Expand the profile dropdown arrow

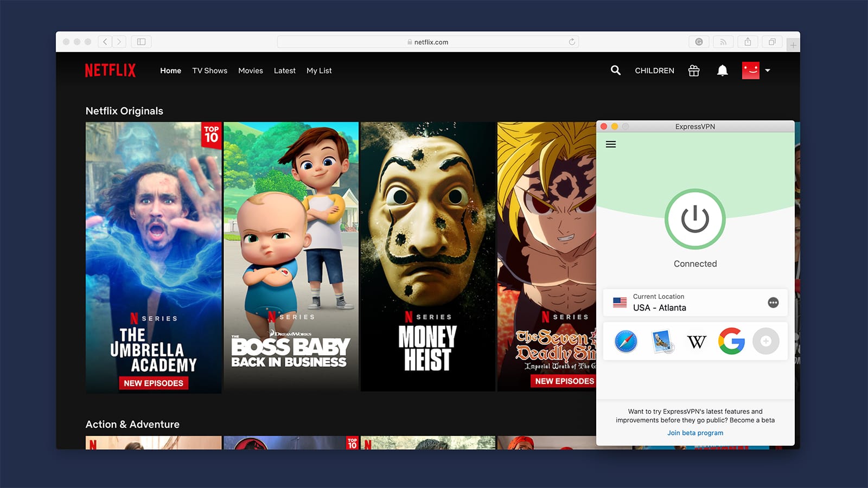[768, 70]
